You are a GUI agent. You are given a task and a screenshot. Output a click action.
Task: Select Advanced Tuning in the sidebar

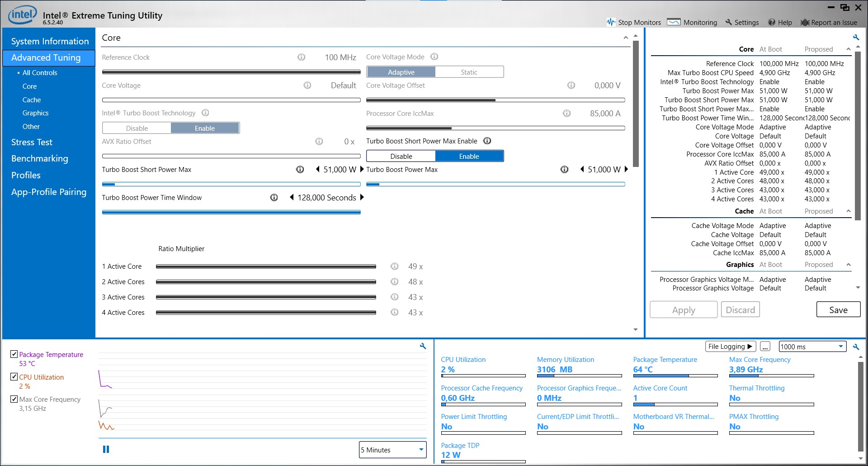point(49,57)
